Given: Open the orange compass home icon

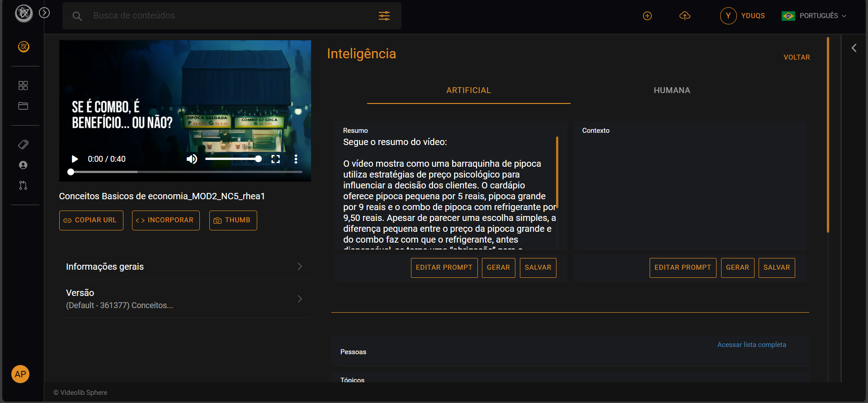Looking at the screenshot, I should coord(24,47).
